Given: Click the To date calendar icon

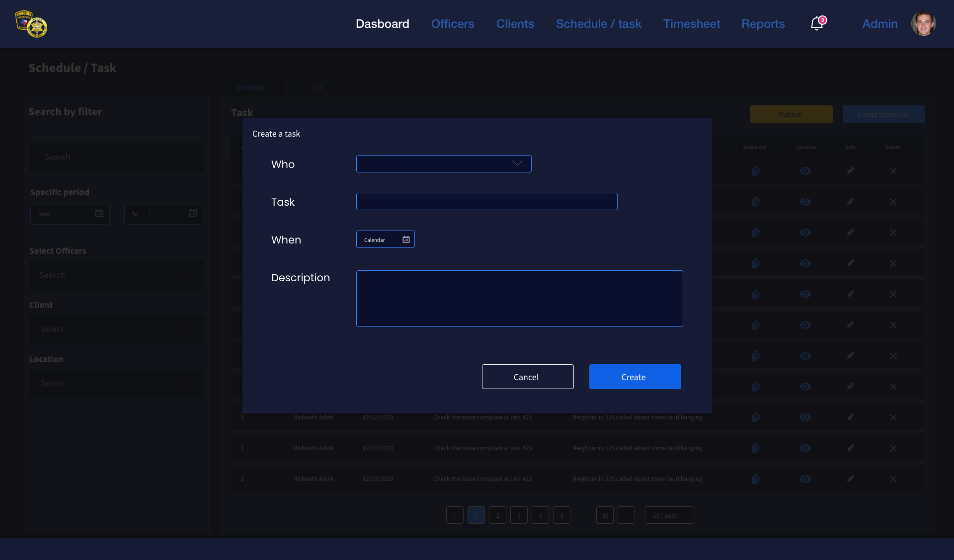Looking at the screenshot, I should (193, 213).
